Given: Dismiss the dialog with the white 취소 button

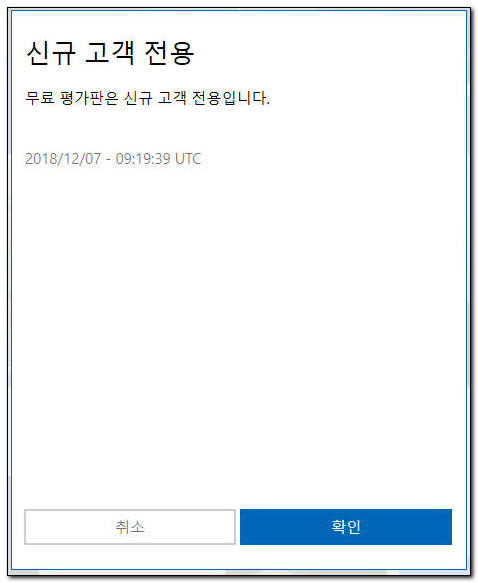Looking at the screenshot, I should pyautogui.click(x=130, y=526).
